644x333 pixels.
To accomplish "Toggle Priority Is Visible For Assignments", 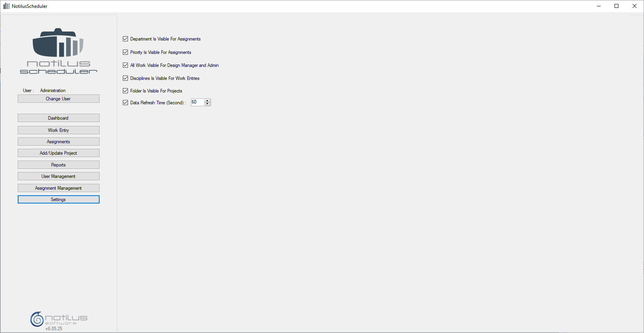I will (x=126, y=52).
